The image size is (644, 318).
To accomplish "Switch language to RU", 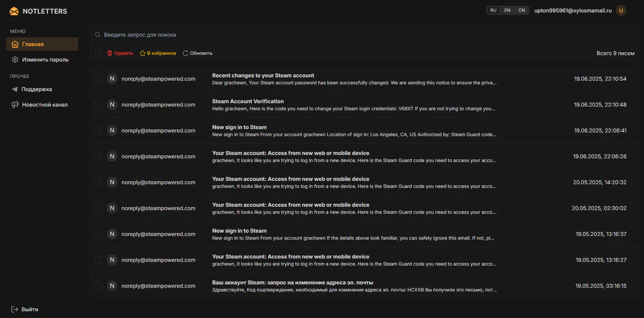I will 493,10.
